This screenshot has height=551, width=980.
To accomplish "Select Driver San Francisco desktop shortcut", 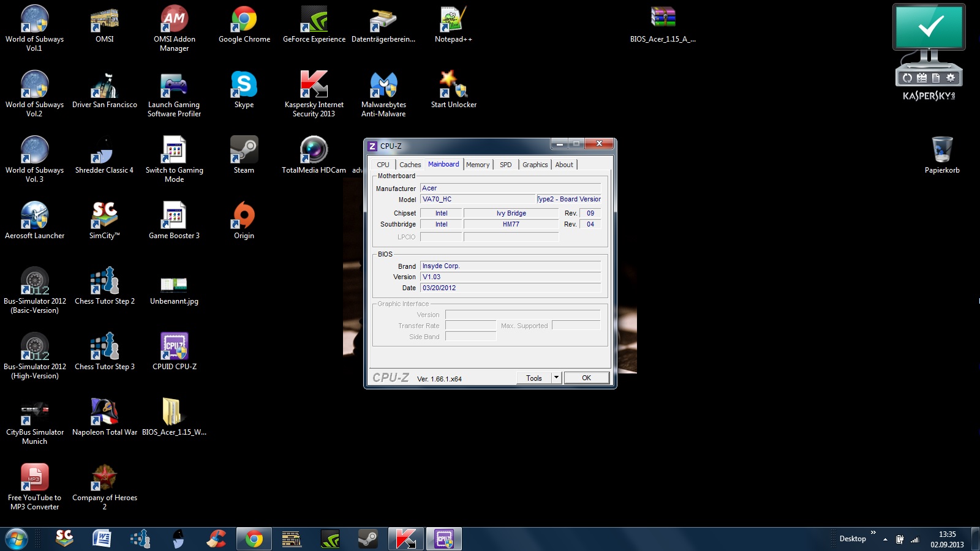I will pyautogui.click(x=105, y=90).
